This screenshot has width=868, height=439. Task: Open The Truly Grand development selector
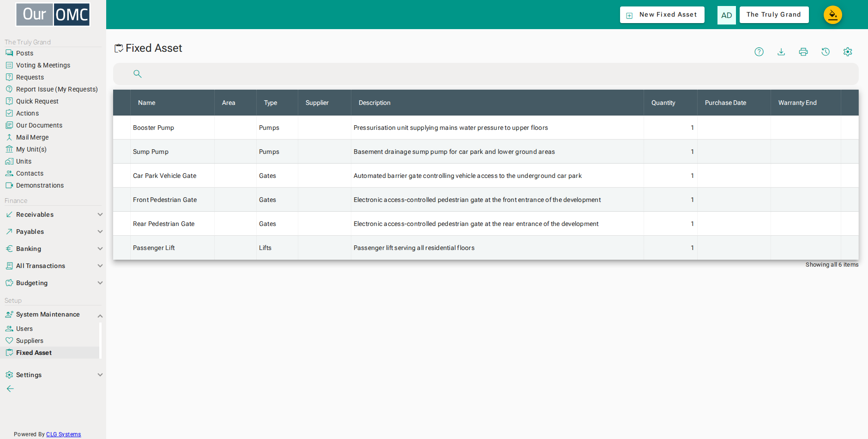pyautogui.click(x=774, y=15)
